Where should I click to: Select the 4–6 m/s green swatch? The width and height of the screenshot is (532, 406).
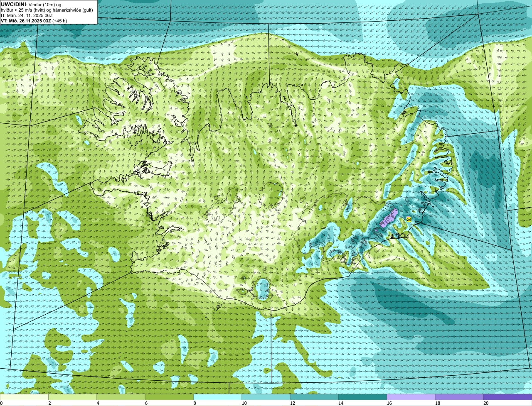[x=121, y=397]
